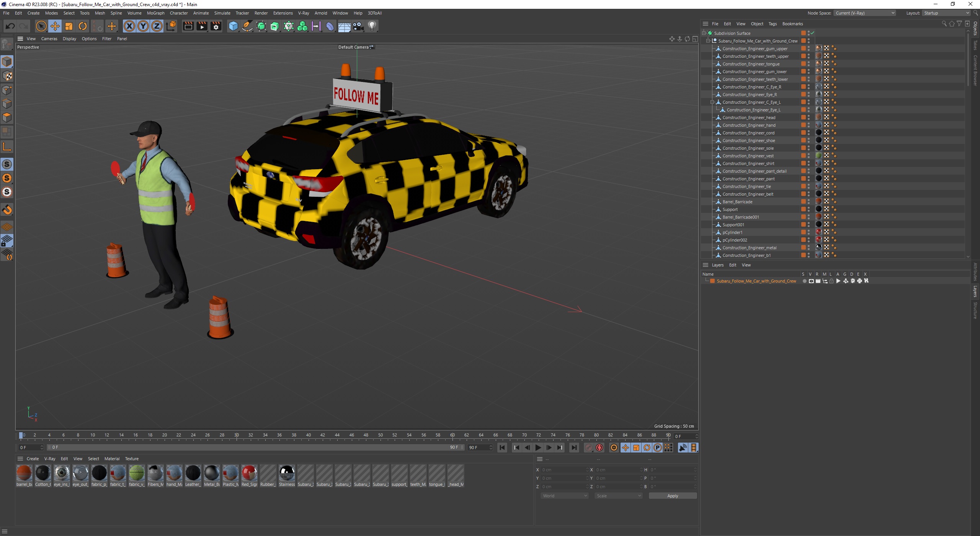Toggle Subdivision Surface enabled checkmark

coord(812,33)
